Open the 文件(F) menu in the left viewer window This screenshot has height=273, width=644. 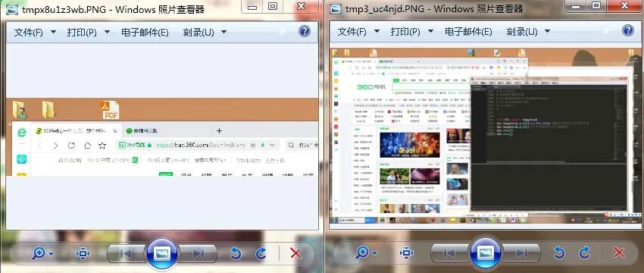point(29,33)
